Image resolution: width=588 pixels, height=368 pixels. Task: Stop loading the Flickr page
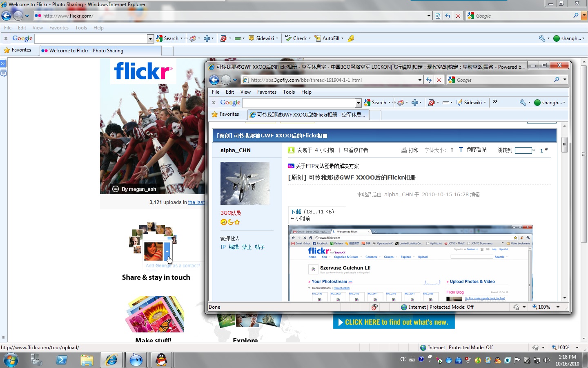[x=458, y=16]
